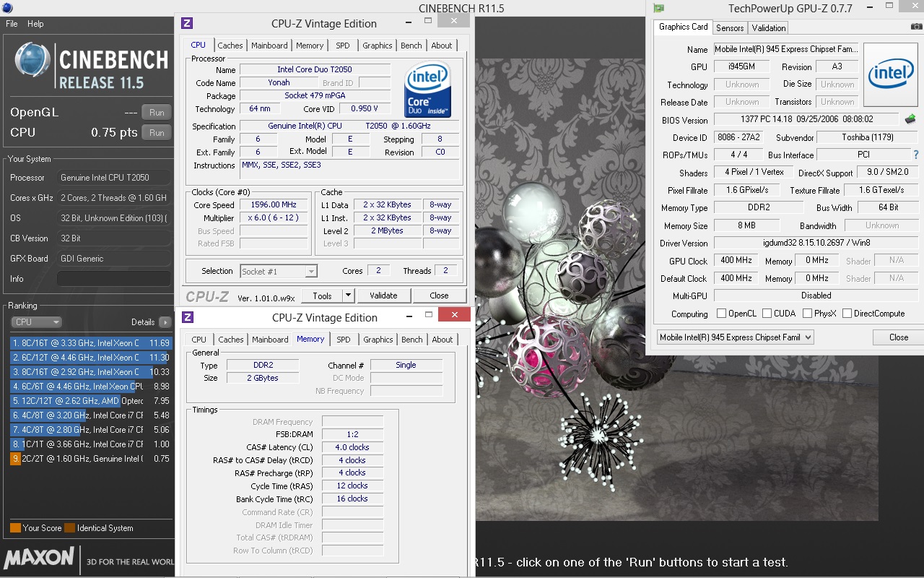
Task: Click the Bus Interface question mark icon
Action: tap(916, 155)
